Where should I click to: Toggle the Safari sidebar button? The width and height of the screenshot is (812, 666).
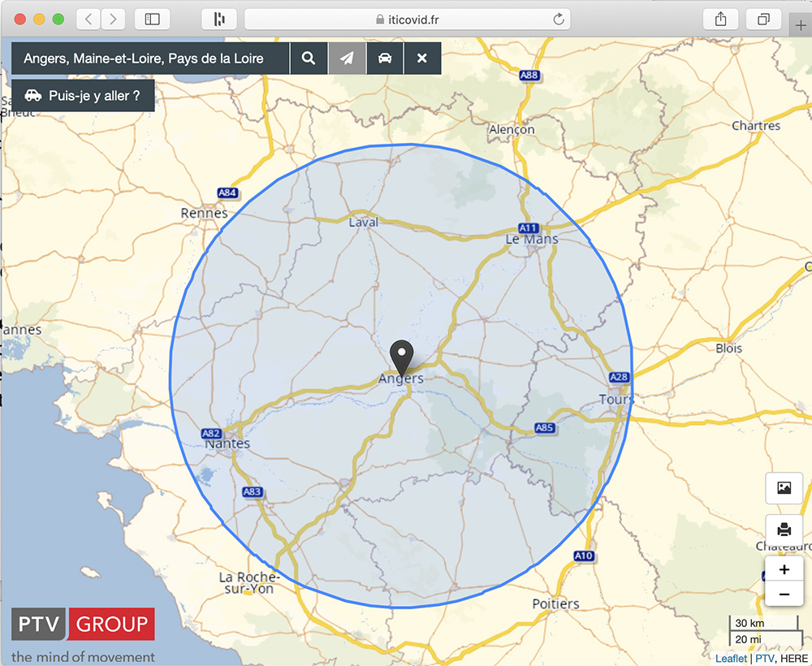[x=152, y=19]
